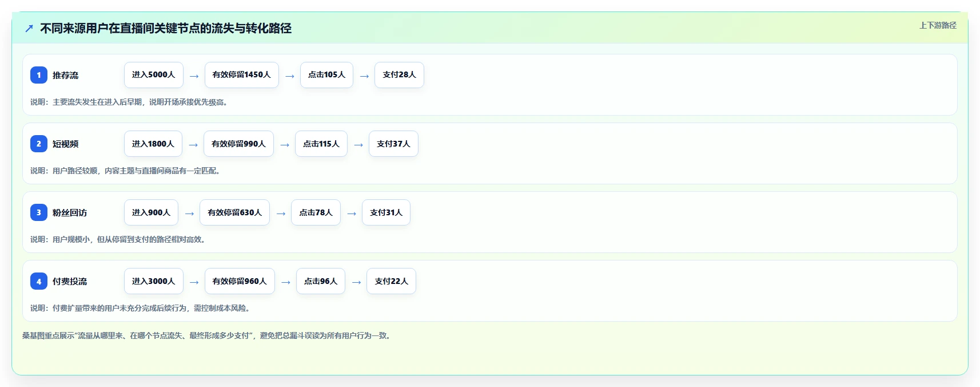
Task: Click the 进入1800人 node
Action: click(x=153, y=144)
